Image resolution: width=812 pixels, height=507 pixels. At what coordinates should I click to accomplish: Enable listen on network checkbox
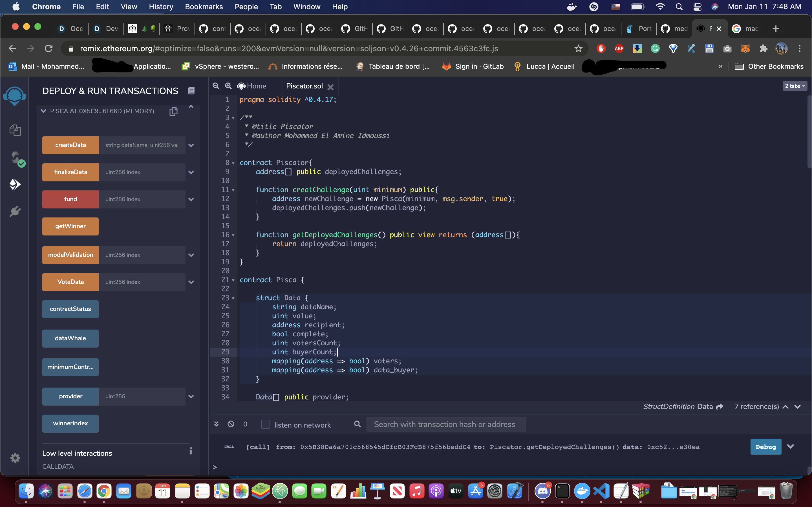(265, 424)
